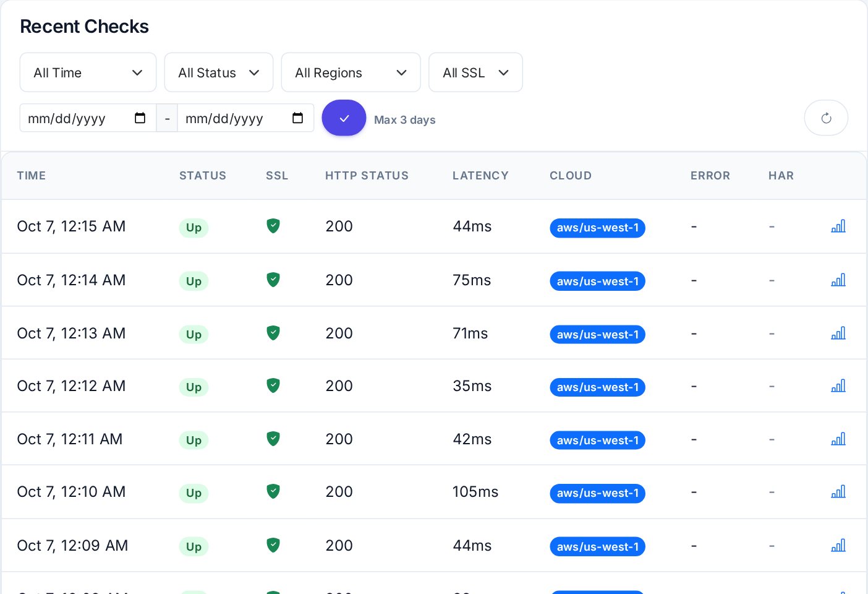Click the HTTP STATUS column header
Image resolution: width=868 pixels, height=594 pixels.
[367, 176]
